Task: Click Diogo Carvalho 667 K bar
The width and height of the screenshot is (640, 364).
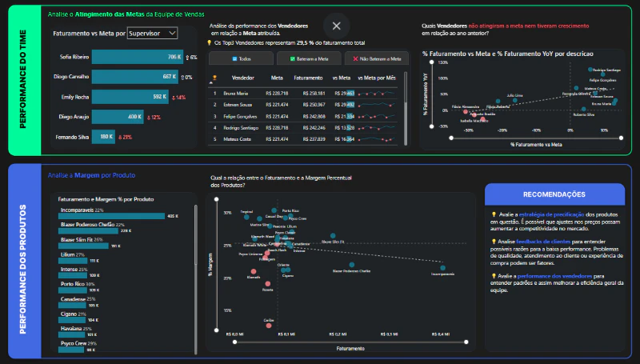Action: (x=135, y=77)
